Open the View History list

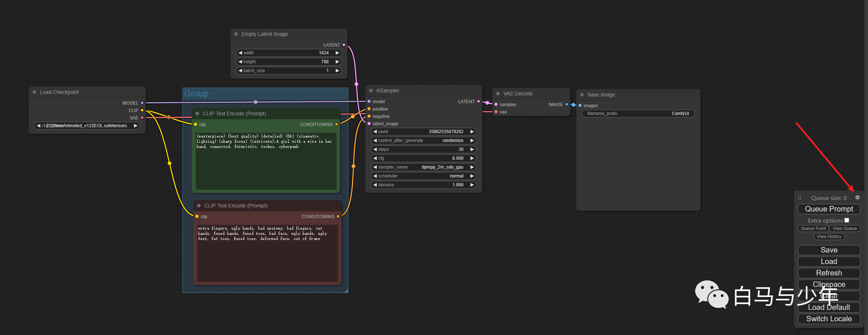pos(829,237)
